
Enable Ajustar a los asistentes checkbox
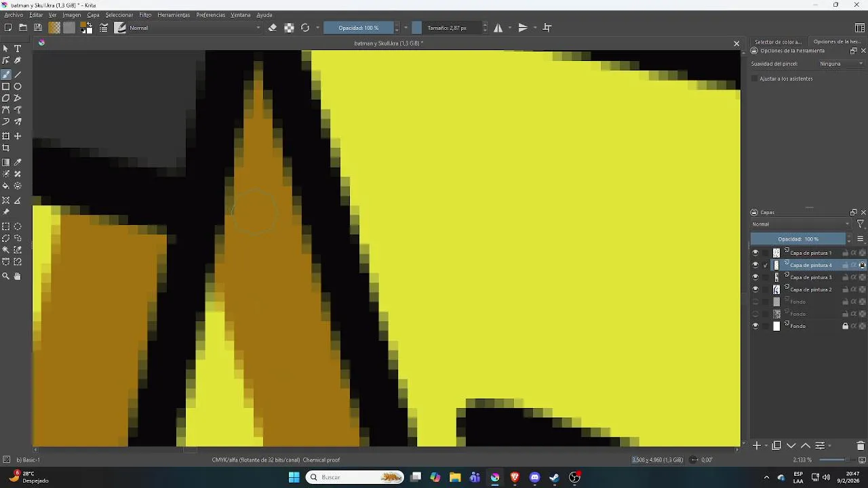coord(754,79)
